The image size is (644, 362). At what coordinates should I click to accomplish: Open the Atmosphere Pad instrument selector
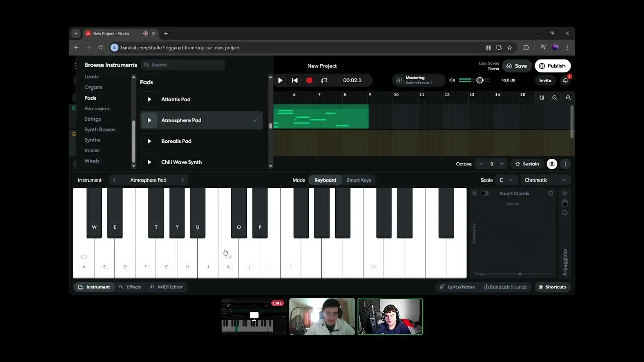(x=148, y=180)
